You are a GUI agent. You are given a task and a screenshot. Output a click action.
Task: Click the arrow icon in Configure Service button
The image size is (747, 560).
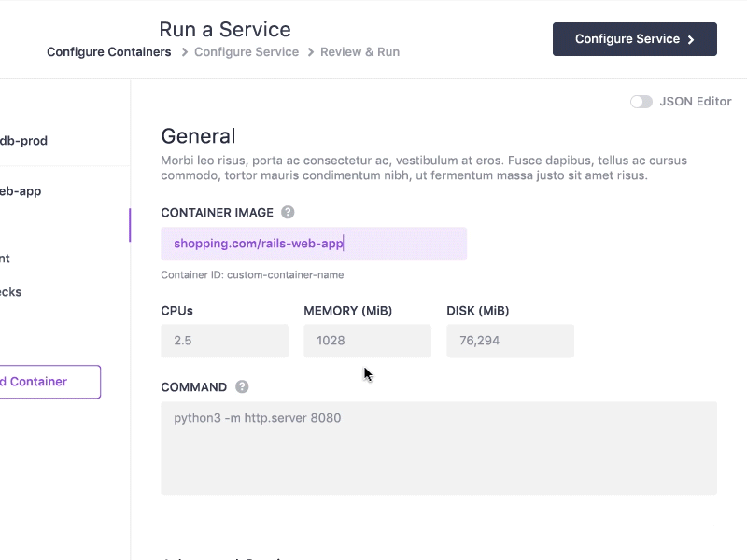tap(691, 40)
